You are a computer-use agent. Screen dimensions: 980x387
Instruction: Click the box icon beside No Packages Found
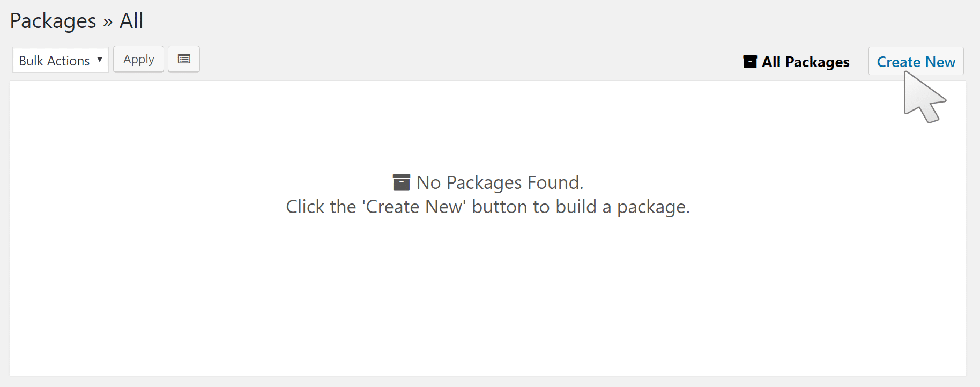(401, 182)
